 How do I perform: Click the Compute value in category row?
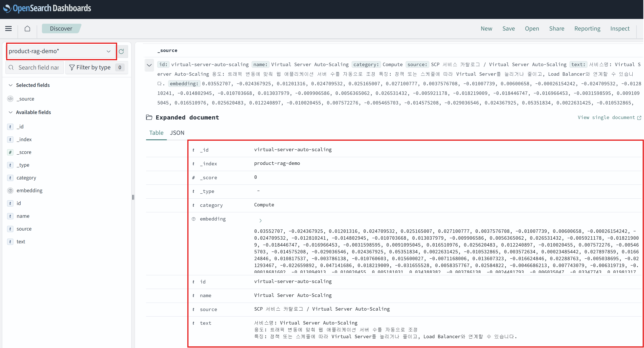(x=264, y=205)
